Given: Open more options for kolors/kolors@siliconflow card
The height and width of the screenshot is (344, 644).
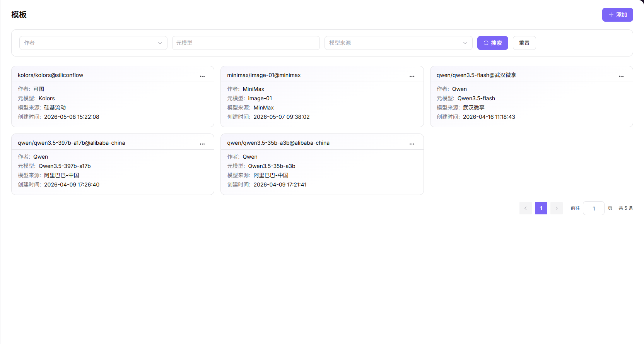Looking at the screenshot, I should (x=202, y=76).
